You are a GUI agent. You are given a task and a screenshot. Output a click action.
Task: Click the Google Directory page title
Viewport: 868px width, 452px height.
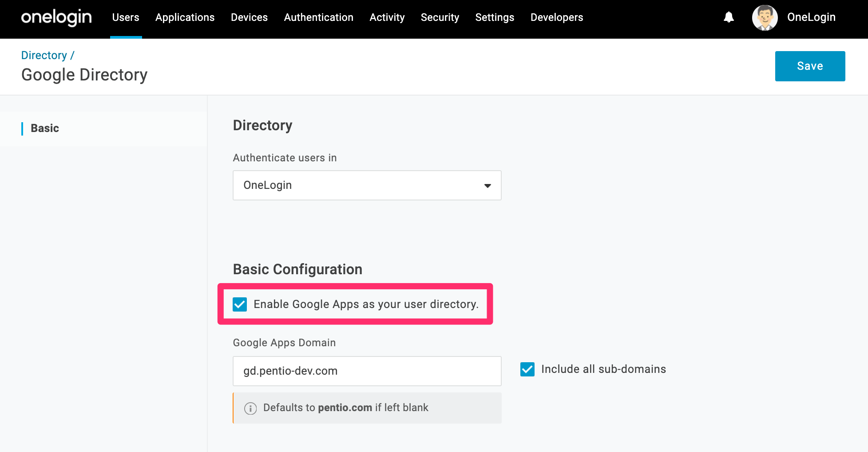pyautogui.click(x=84, y=75)
